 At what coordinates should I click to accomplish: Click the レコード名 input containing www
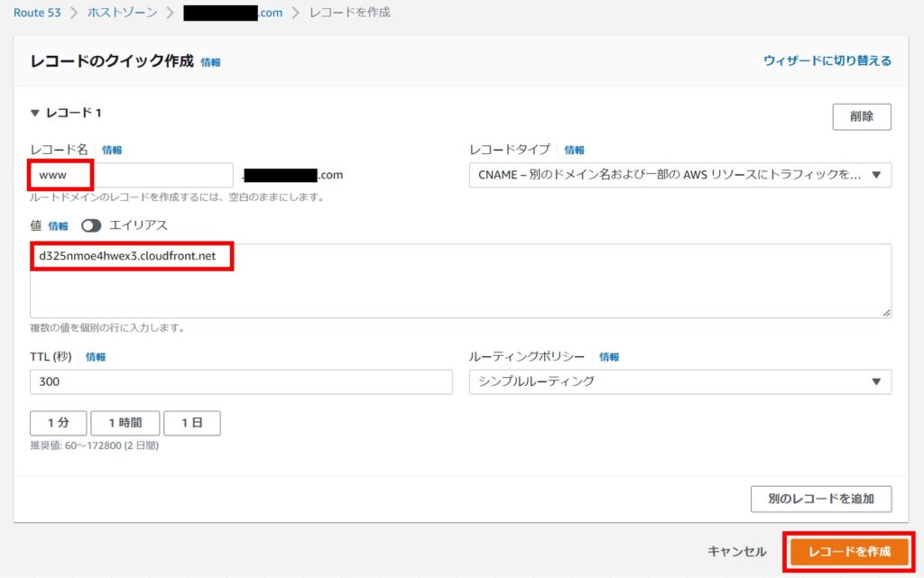point(132,175)
